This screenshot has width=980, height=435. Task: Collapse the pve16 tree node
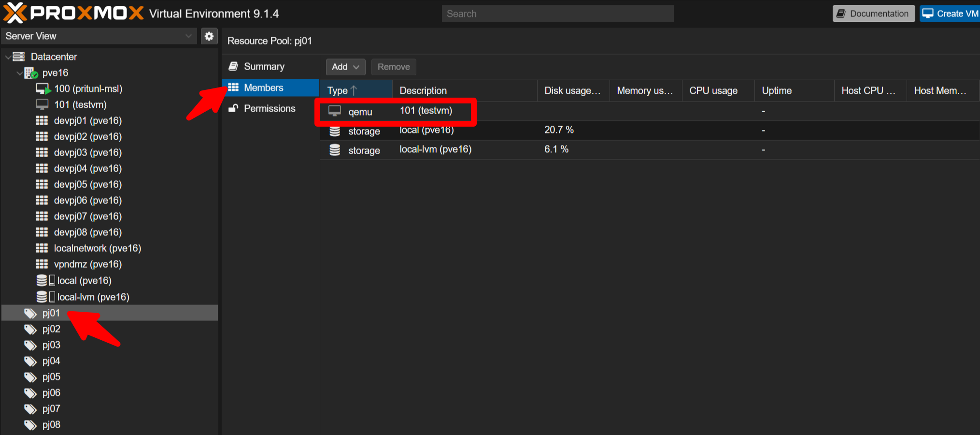click(20, 72)
